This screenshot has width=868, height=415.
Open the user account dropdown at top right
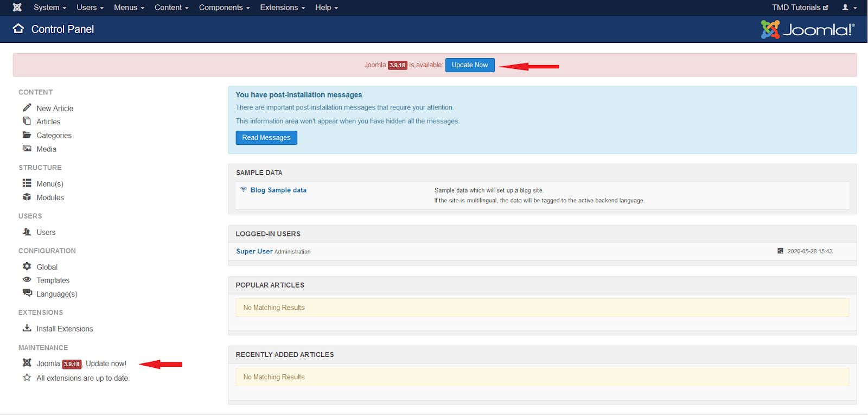849,8
